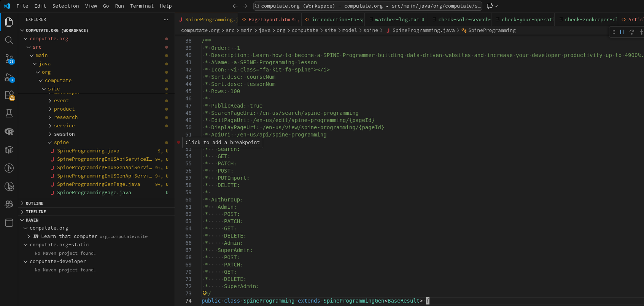Image resolution: width=644 pixels, height=306 pixels.
Task: Open SpineProgrammingPage.java in Explorer
Action: pos(94,193)
